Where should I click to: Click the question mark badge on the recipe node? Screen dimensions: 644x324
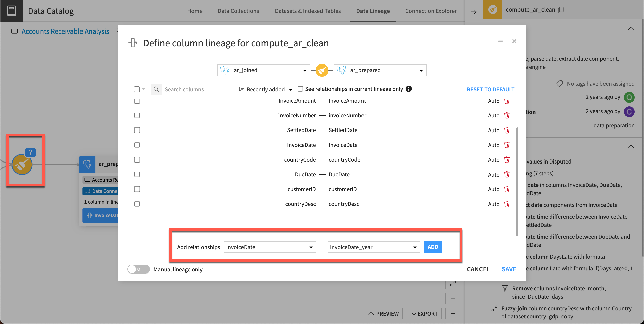30,152
